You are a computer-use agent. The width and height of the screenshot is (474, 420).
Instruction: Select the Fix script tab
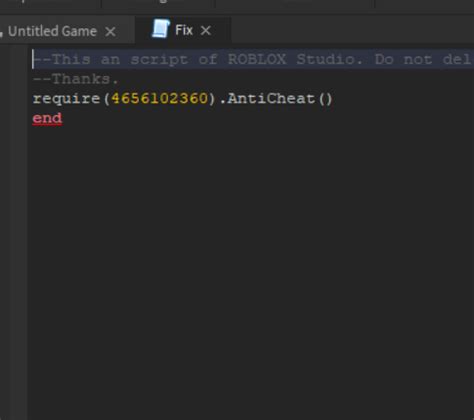(x=184, y=30)
